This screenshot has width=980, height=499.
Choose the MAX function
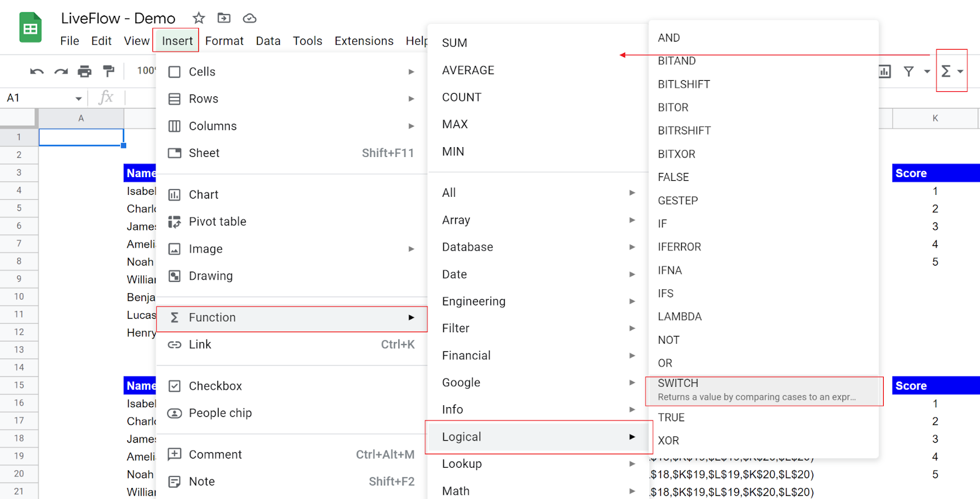pos(538,124)
